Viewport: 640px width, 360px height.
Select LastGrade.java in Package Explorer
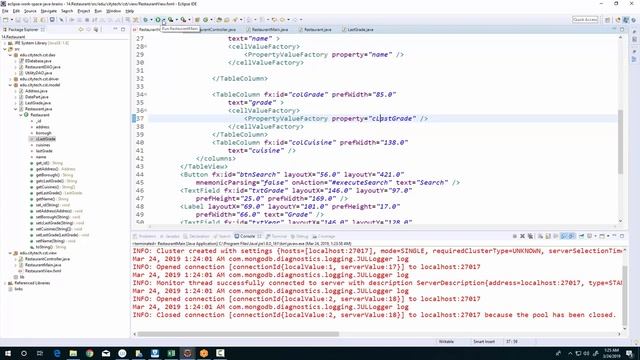click(x=38, y=103)
